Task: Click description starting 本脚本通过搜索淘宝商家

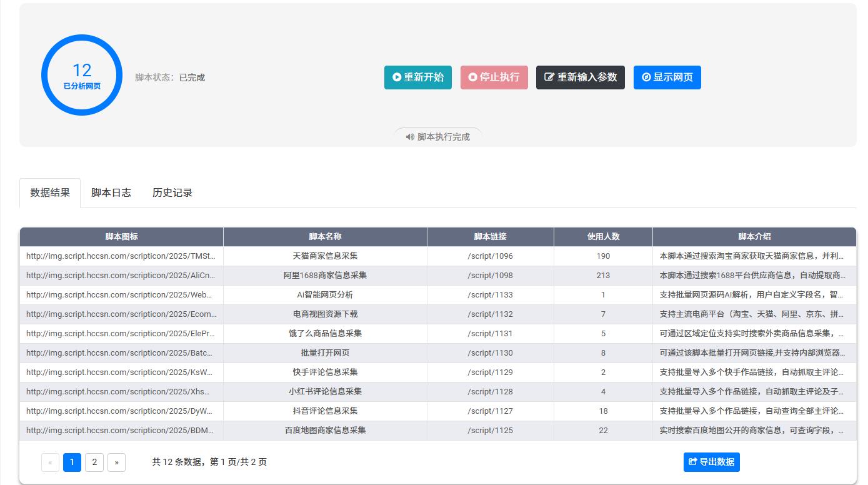Action: [x=754, y=256]
